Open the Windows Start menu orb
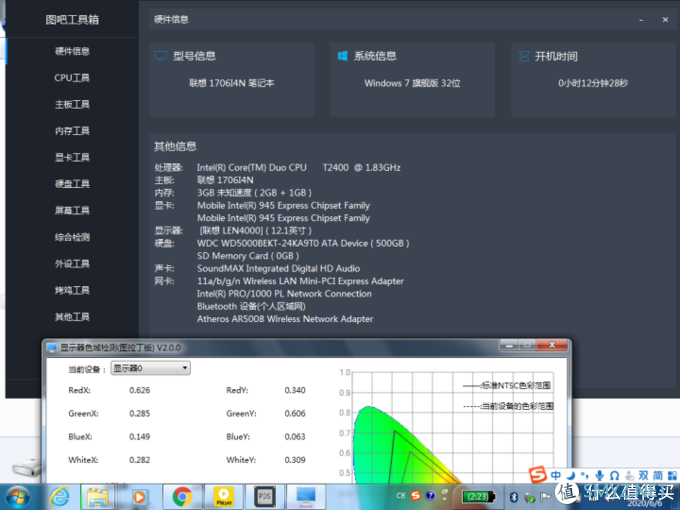 click(18, 497)
